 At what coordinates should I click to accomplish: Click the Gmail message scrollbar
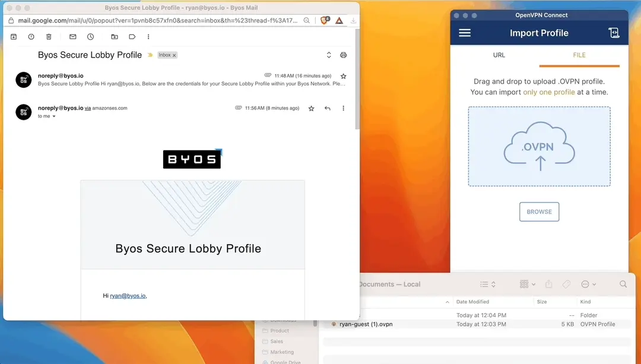click(x=357, y=79)
